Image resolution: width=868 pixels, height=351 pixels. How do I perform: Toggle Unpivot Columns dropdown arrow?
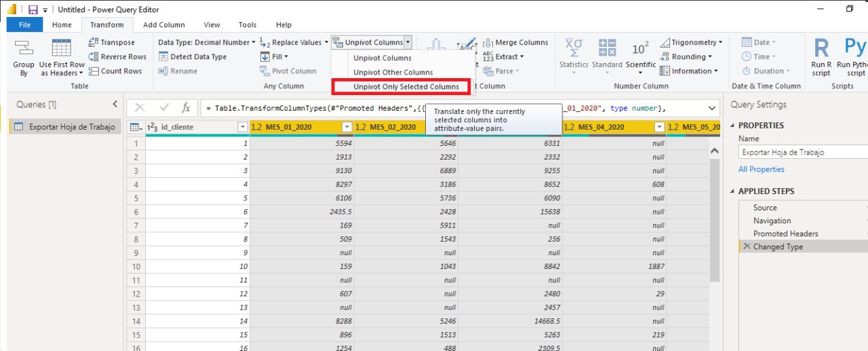(408, 42)
